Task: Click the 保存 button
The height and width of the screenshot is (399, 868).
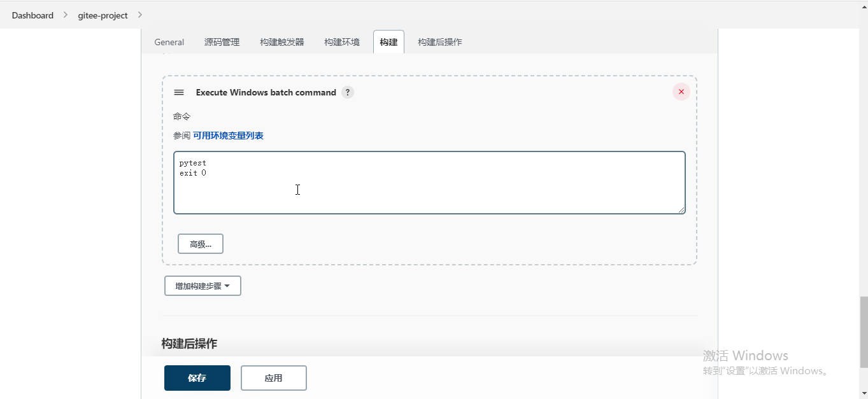Action: (197, 378)
